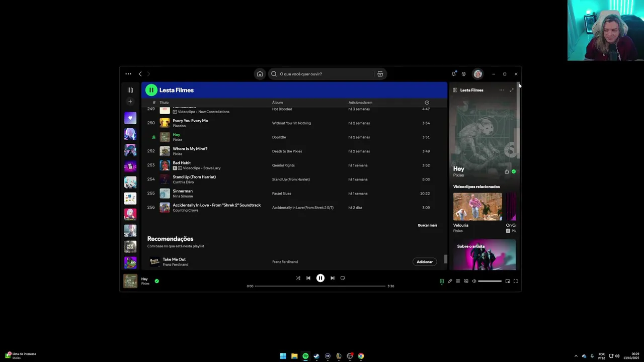Share the song Hey from side panel
The image size is (644, 362).
coord(507,171)
